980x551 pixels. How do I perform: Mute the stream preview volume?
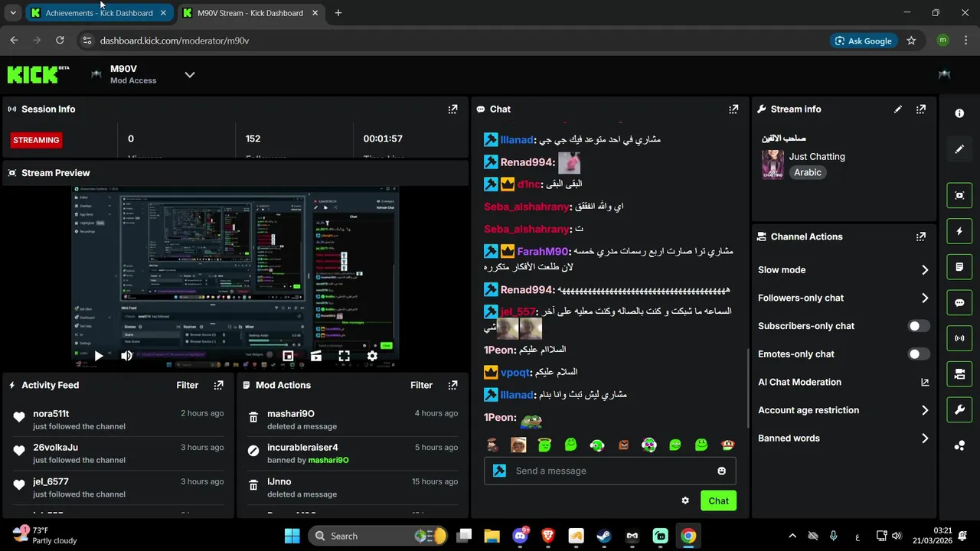click(x=126, y=356)
